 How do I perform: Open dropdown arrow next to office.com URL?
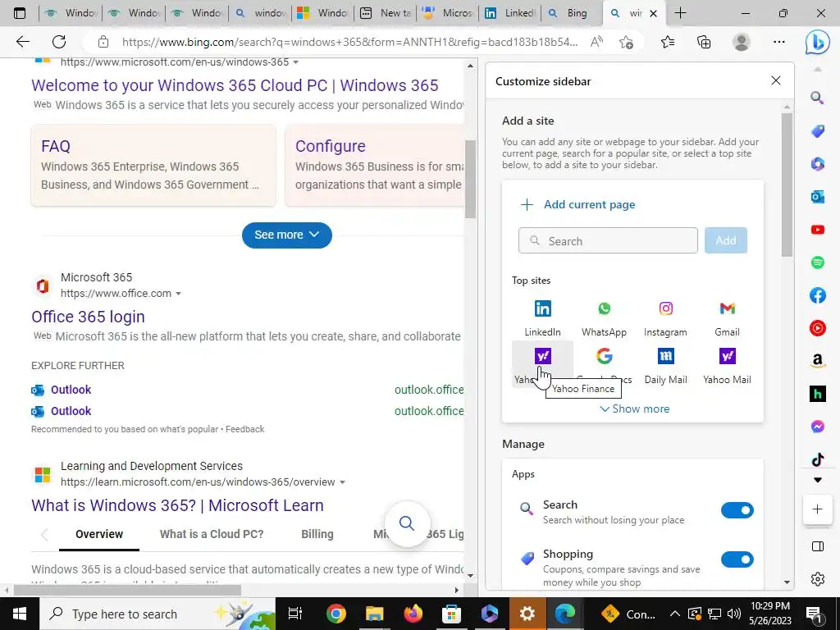click(178, 294)
